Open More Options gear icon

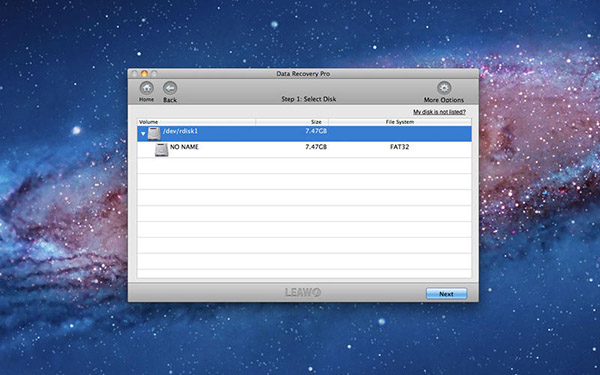(x=444, y=88)
